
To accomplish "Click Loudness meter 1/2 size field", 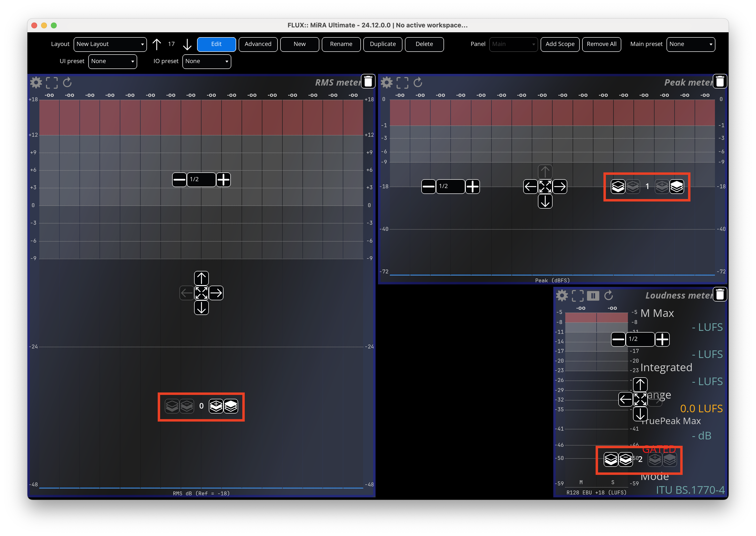I will point(640,339).
